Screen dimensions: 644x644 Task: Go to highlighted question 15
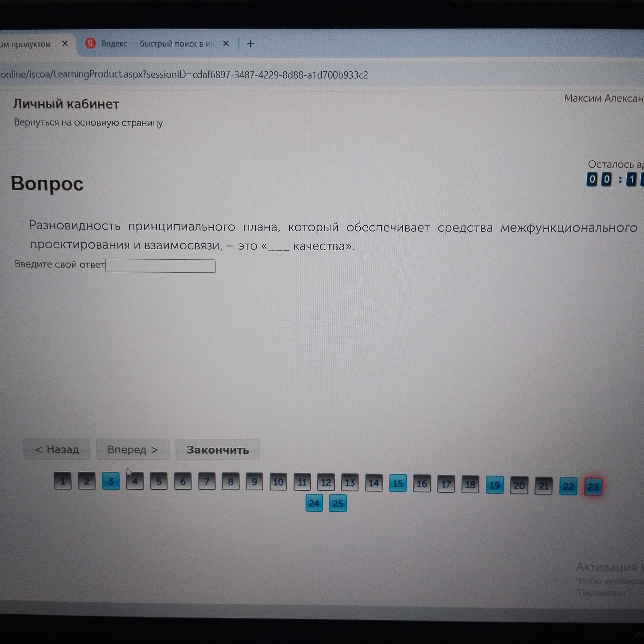(x=398, y=483)
